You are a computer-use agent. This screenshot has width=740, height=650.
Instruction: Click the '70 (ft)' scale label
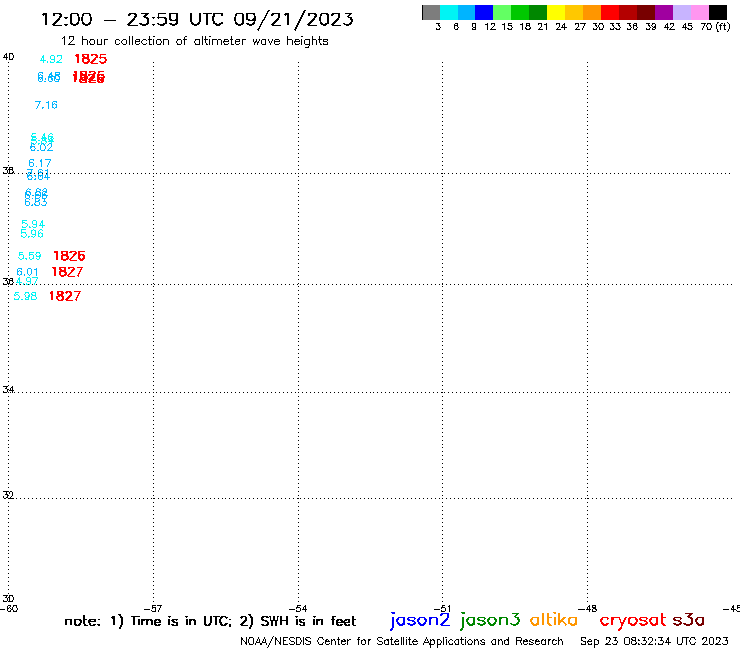click(715, 27)
